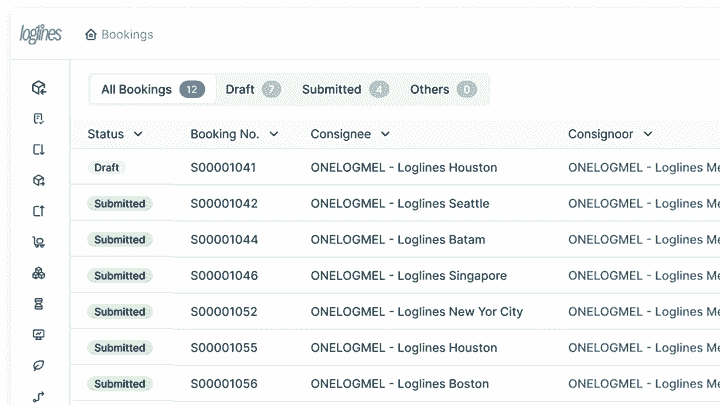The height and width of the screenshot is (405, 720).
Task: Click the container down-arrow sidebar icon
Action: click(x=39, y=150)
